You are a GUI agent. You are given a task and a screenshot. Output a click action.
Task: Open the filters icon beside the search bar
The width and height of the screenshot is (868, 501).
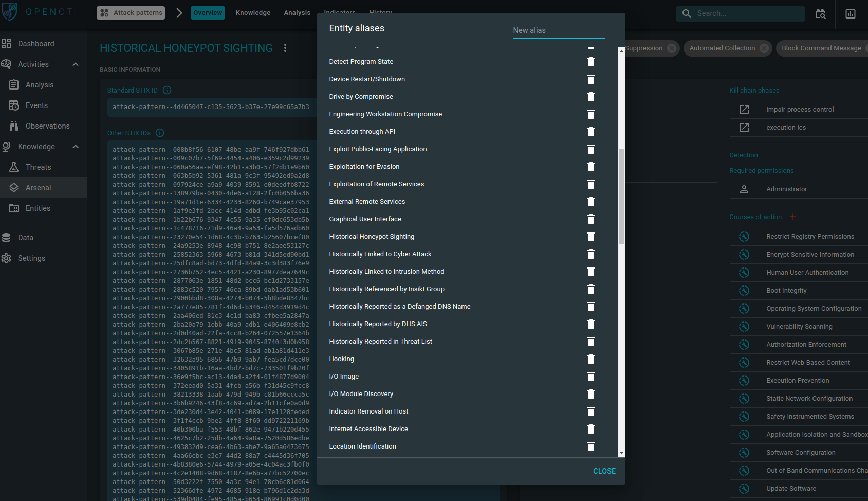coord(820,14)
